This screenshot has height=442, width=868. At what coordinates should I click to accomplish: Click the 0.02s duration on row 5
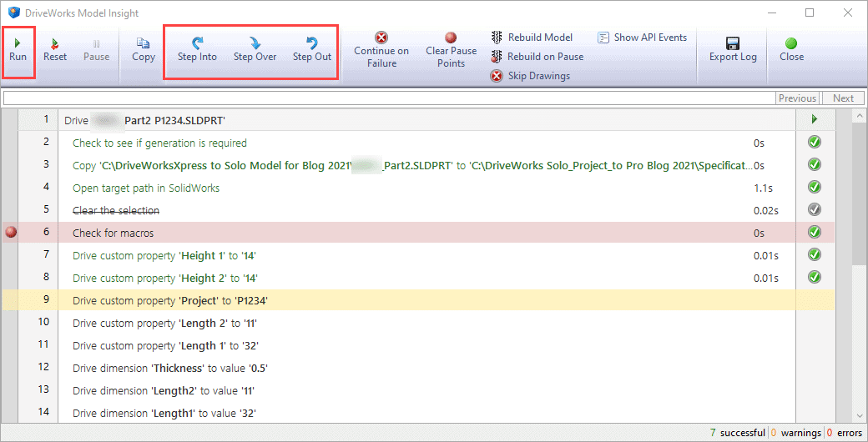766,211
